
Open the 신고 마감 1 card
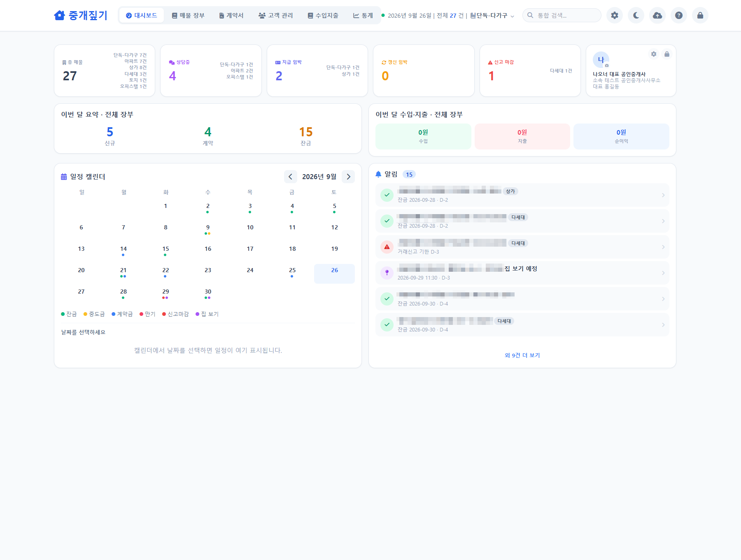tap(530, 71)
